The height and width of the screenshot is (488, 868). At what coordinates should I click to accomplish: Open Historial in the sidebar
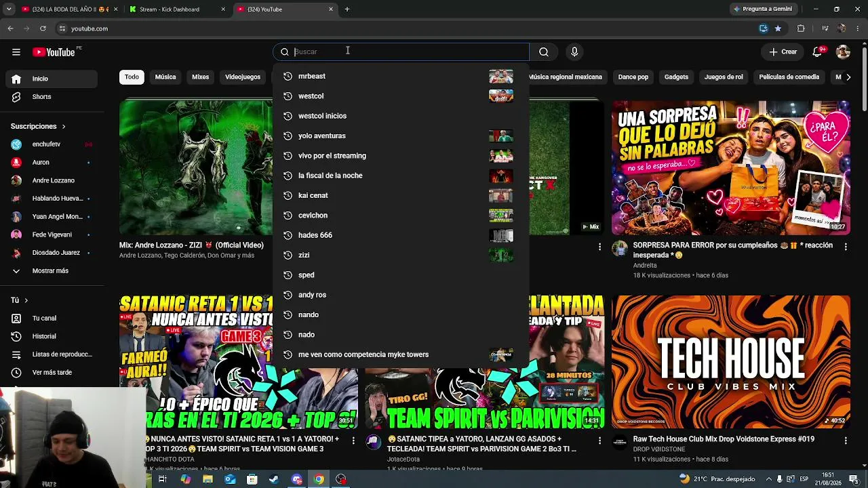point(52,336)
